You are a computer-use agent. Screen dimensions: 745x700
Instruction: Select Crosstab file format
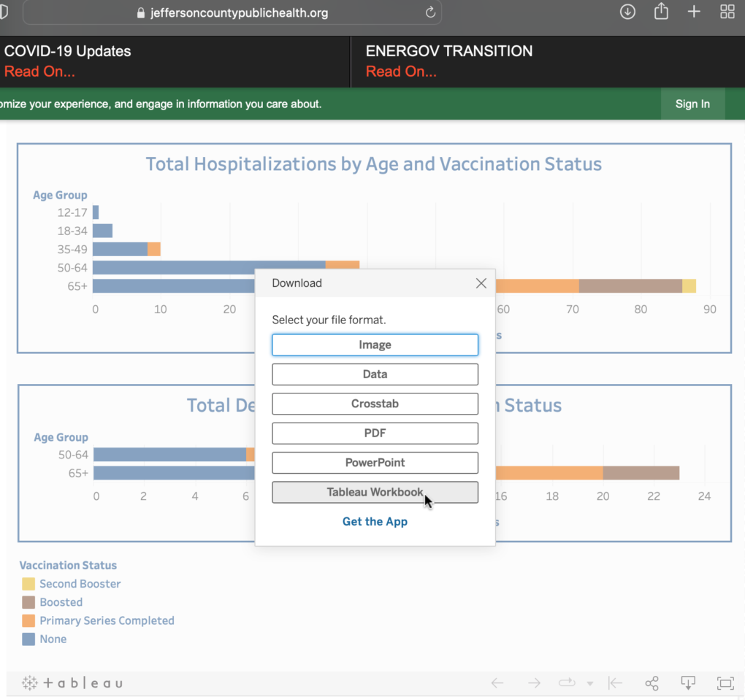pos(375,404)
